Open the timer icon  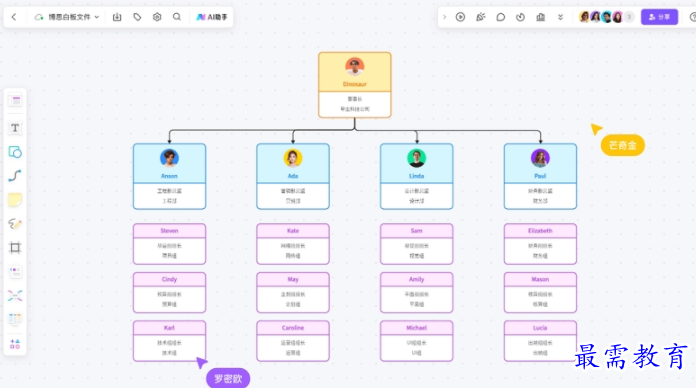[521, 17]
